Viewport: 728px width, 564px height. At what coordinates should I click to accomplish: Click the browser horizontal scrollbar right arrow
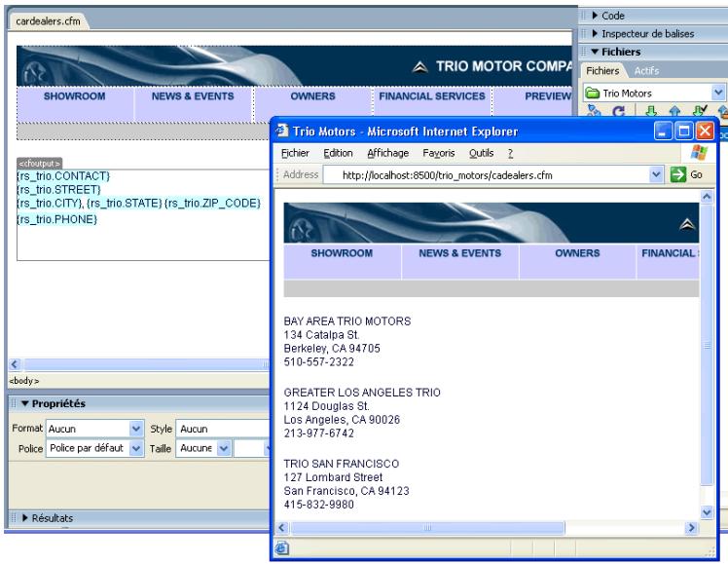(x=692, y=528)
